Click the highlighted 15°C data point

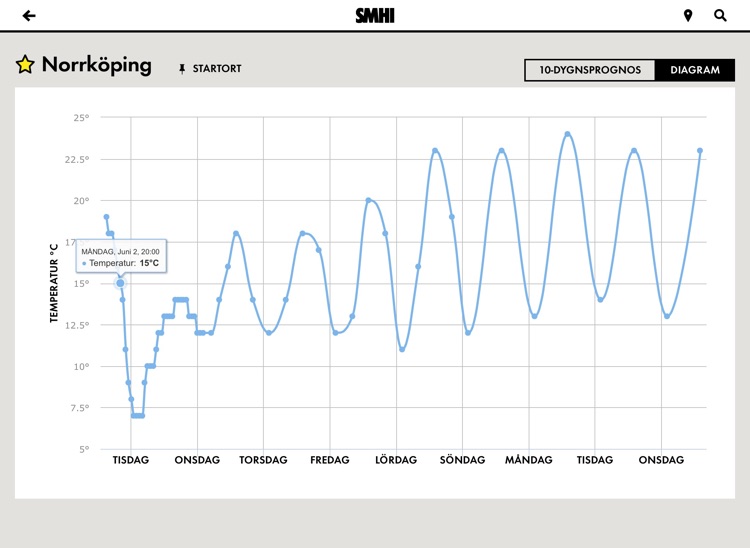pos(120,283)
